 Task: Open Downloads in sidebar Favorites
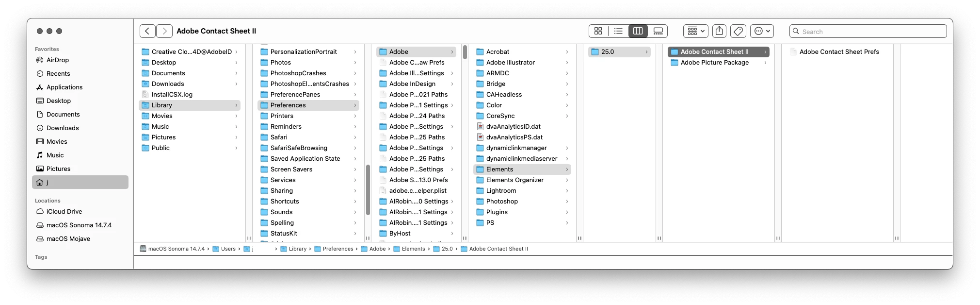[80, 128]
